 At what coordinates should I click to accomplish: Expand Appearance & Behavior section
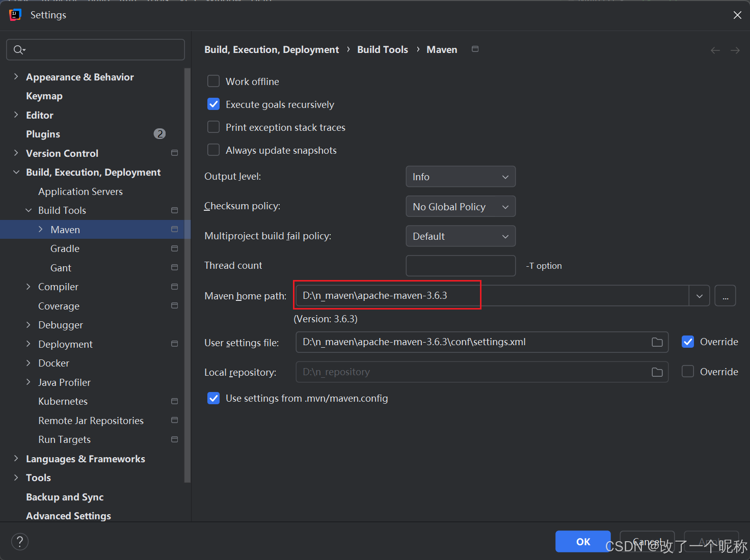pyautogui.click(x=16, y=76)
